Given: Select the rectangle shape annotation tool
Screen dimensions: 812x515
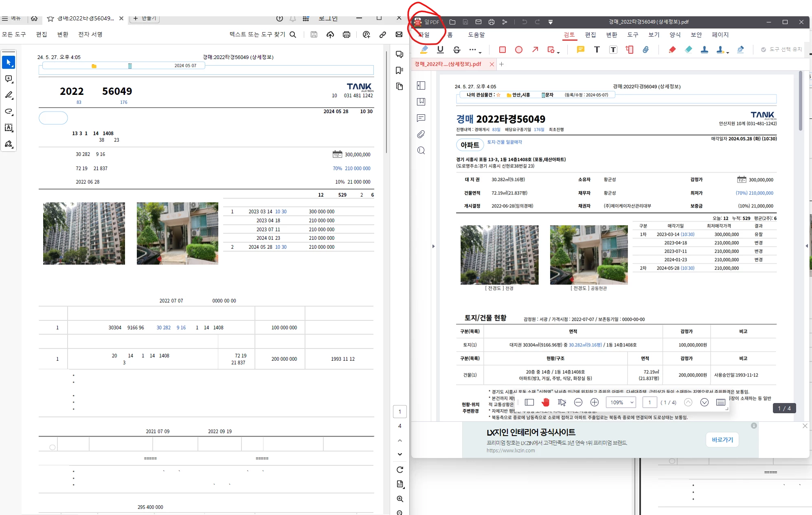Looking at the screenshot, I should pos(503,50).
